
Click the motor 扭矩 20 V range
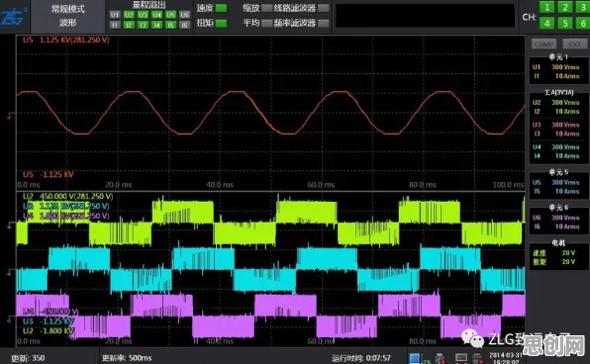[568, 261]
